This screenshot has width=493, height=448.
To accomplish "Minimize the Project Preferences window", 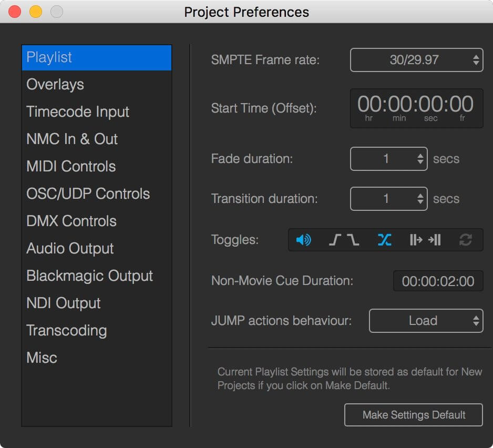I will pyautogui.click(x=36, y=12).
